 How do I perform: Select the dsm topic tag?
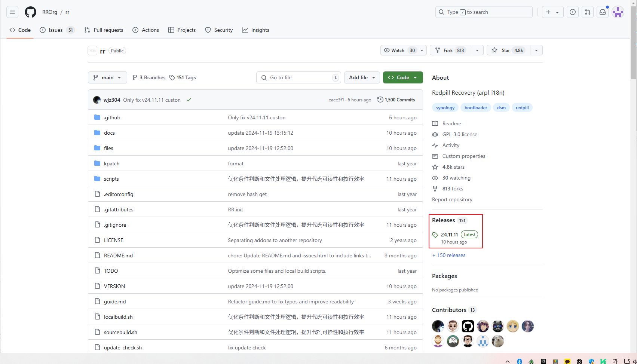501,107
